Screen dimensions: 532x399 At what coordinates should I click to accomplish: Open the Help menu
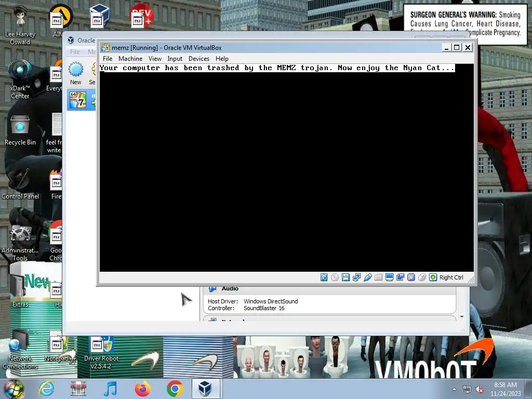point(222,58)
